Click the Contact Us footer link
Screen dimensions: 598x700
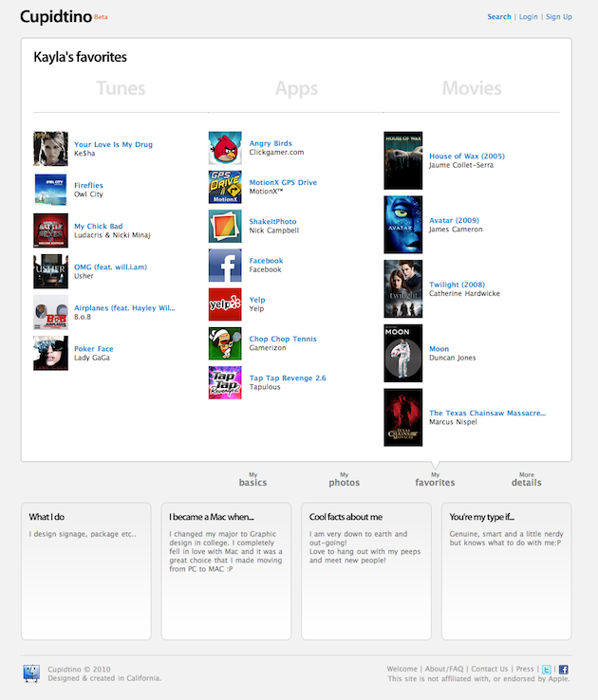[x=490, y=669]
